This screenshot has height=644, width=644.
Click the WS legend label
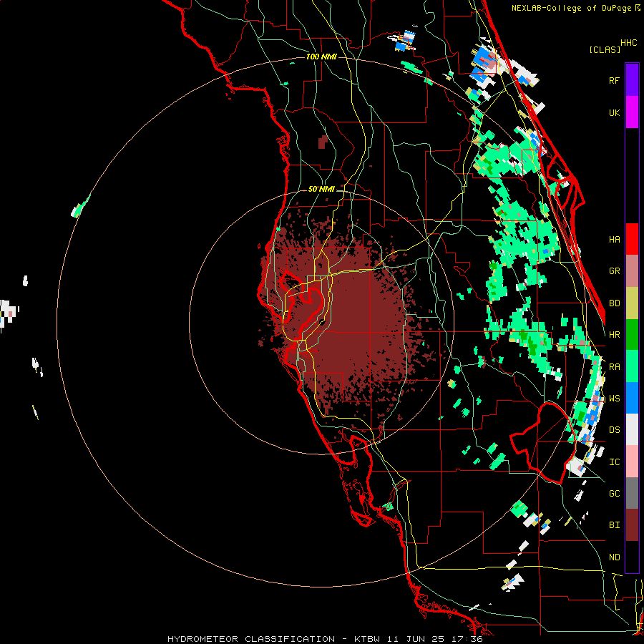pos(614,399)
